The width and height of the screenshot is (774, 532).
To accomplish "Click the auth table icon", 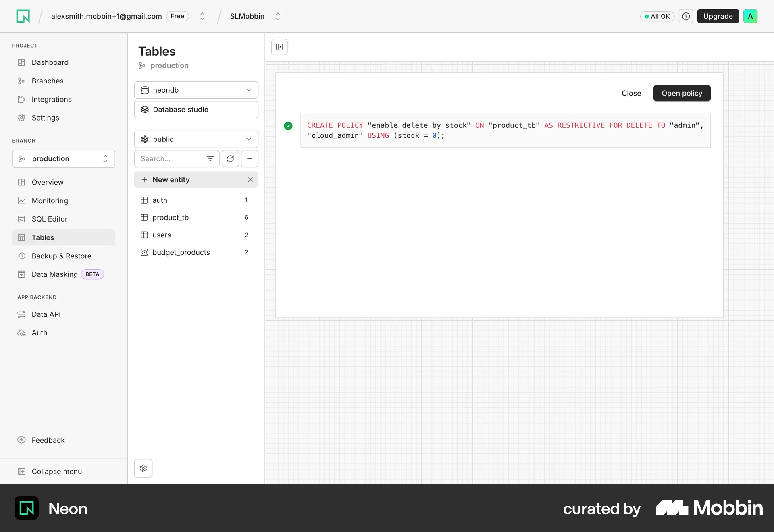I will [144, 200].
